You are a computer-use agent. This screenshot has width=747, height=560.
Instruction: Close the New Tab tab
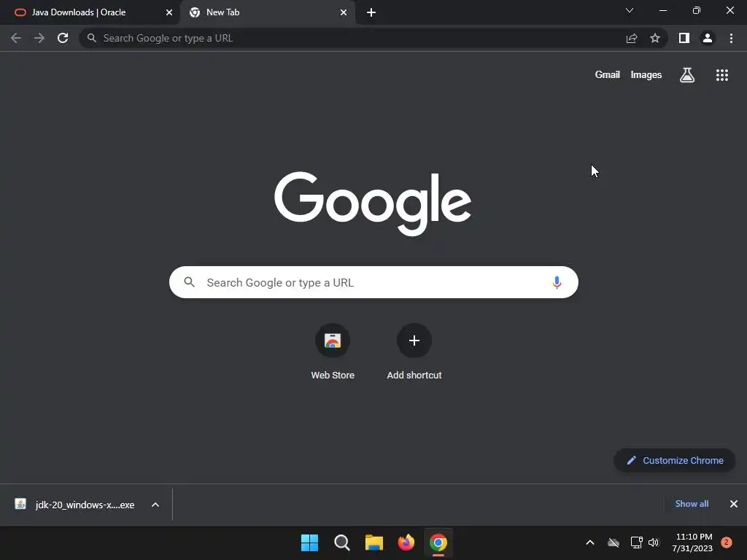(x=344, y=12)
